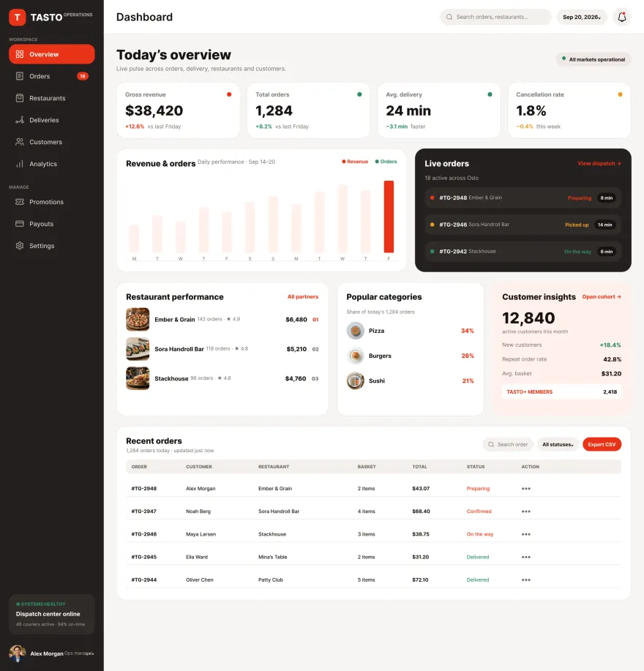Click the Orders document icon in sidebar
Viewport: 644px width, 671px height.
pos(20,76)
